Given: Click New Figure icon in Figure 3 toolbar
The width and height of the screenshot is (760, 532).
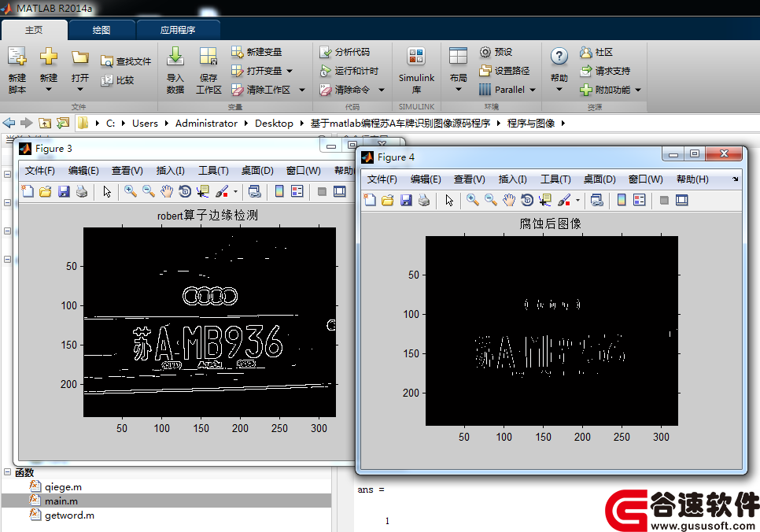Looking at the screenshot, I should point(28,191).
